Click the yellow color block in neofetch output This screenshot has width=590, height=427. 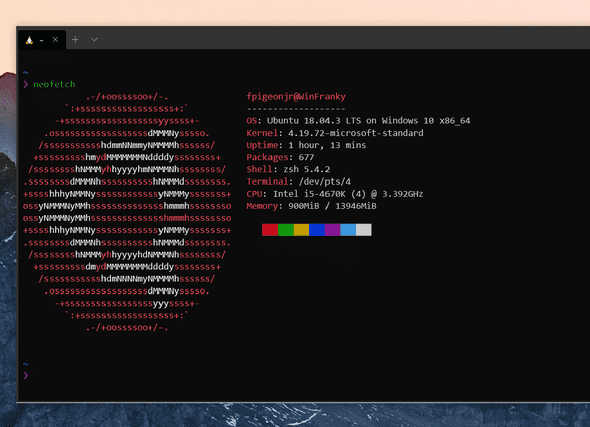[301, 229]
